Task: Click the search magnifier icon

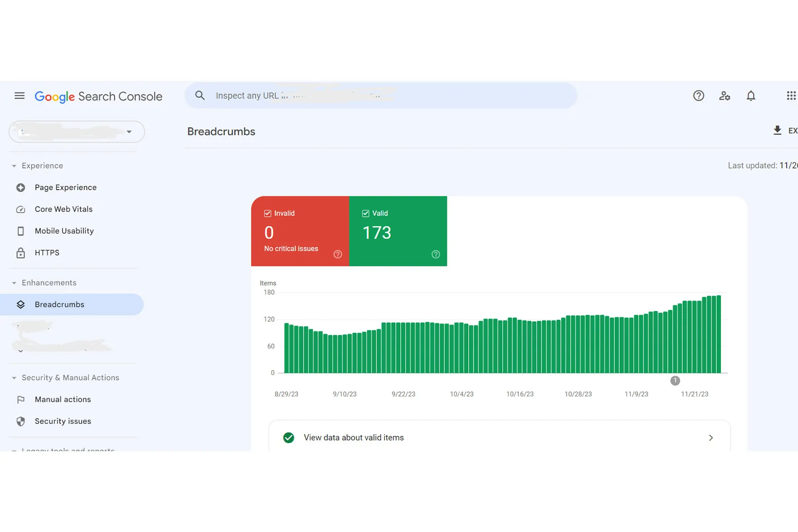Action: (x=200, y=95)
